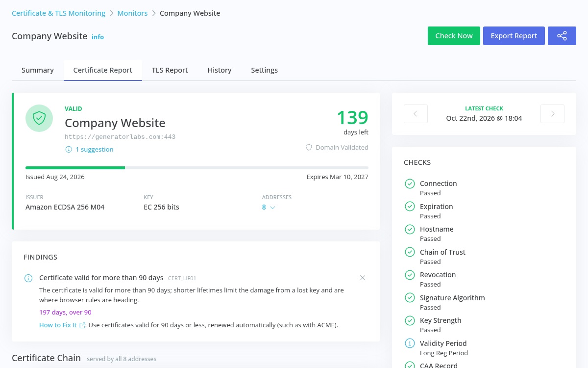Go to the next check

tap(552, 114)
